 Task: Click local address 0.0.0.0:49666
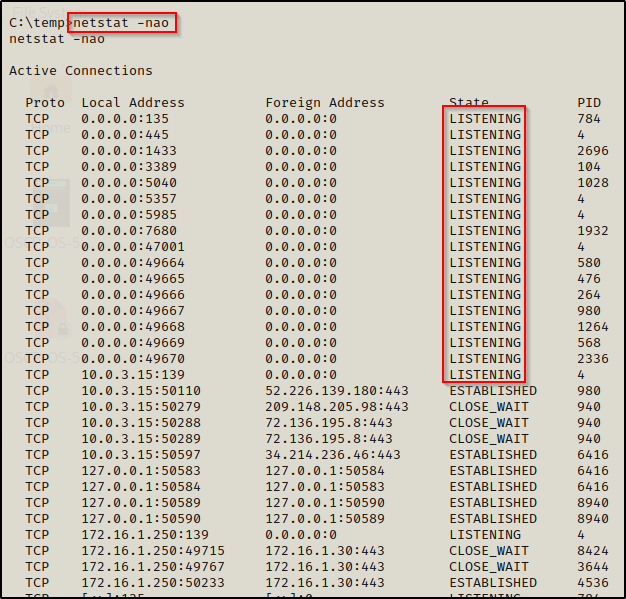(133, 294)
